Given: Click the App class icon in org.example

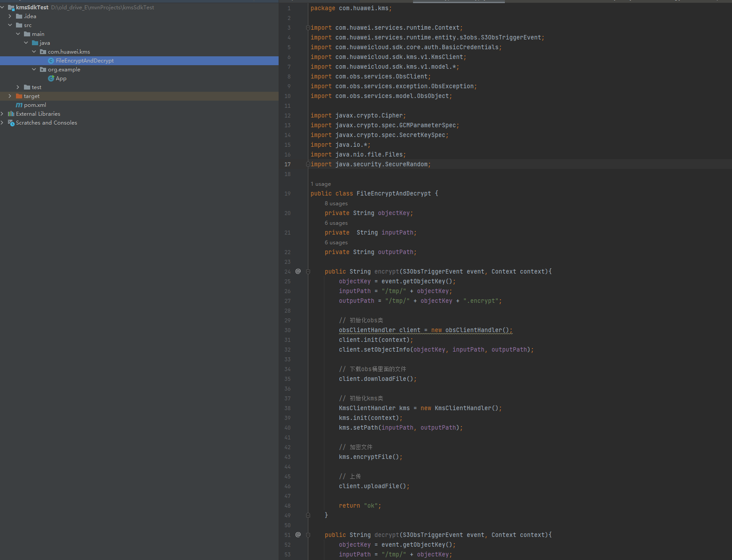Looking at the screenshot, I should point(51,78).
